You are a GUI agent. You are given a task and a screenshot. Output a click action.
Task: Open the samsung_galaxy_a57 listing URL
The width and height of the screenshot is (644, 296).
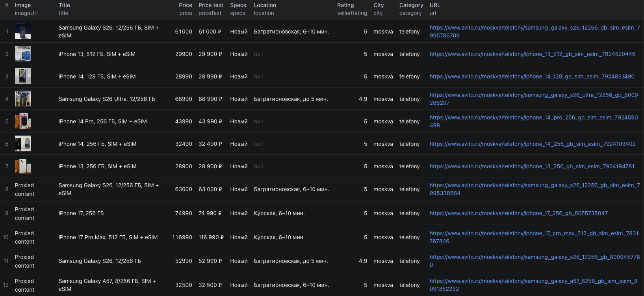533,285
